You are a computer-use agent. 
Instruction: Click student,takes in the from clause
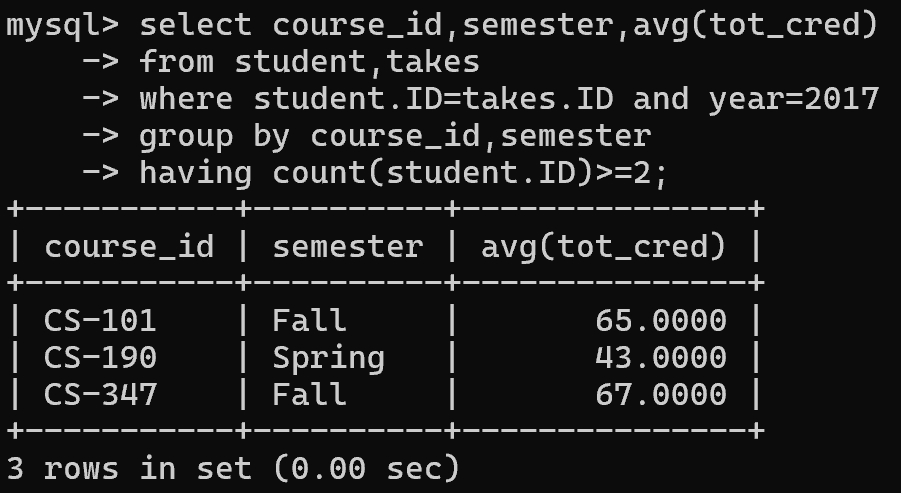(x=357, y=62)
